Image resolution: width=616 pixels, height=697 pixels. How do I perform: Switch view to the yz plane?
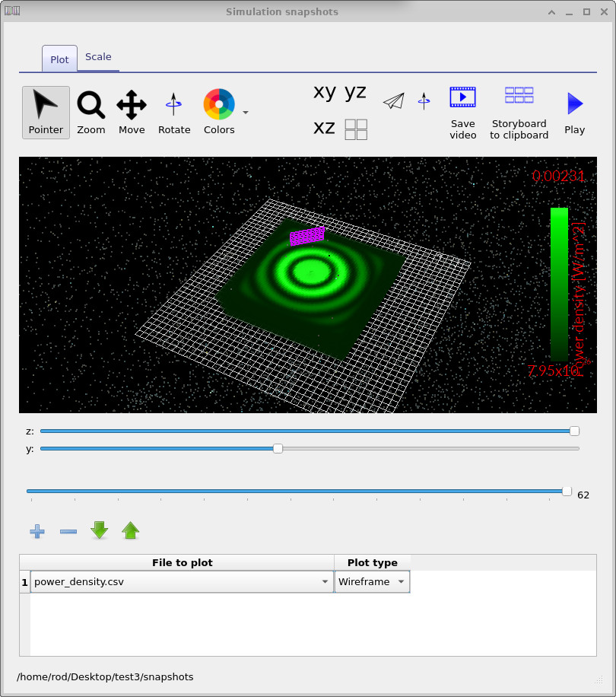[354, 91]
